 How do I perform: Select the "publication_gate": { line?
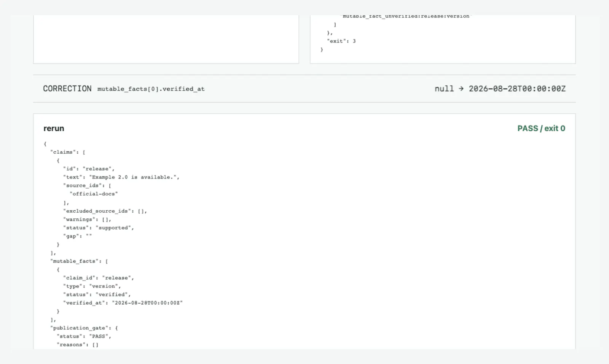click(84, 328)
